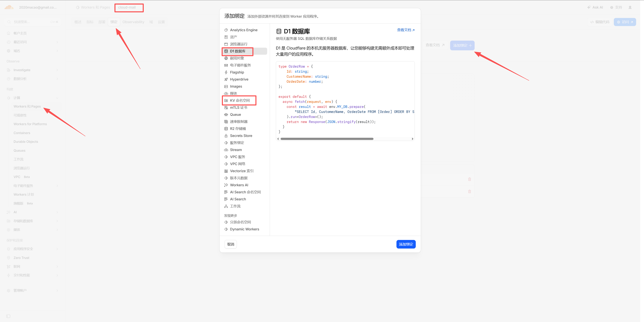
Task: Collapse the sidebar with bottom-left panel icon
Action: pyautogui.click(x=8, y=316)
